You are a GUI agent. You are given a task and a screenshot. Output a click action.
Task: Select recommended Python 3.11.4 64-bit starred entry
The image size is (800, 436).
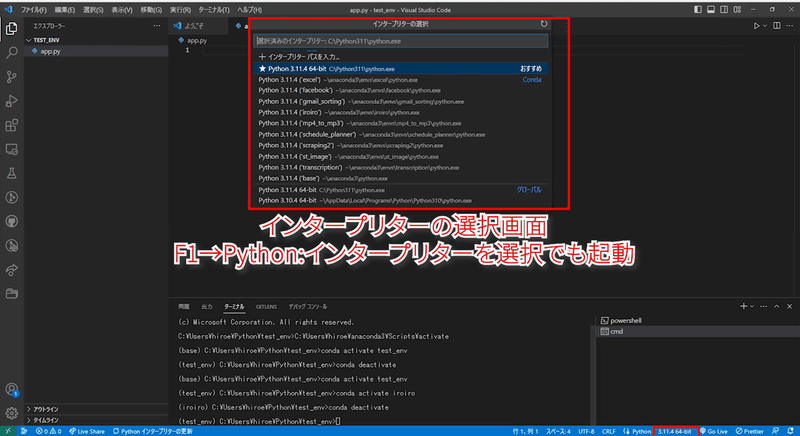pyautogui.click(x=401, y=68)
